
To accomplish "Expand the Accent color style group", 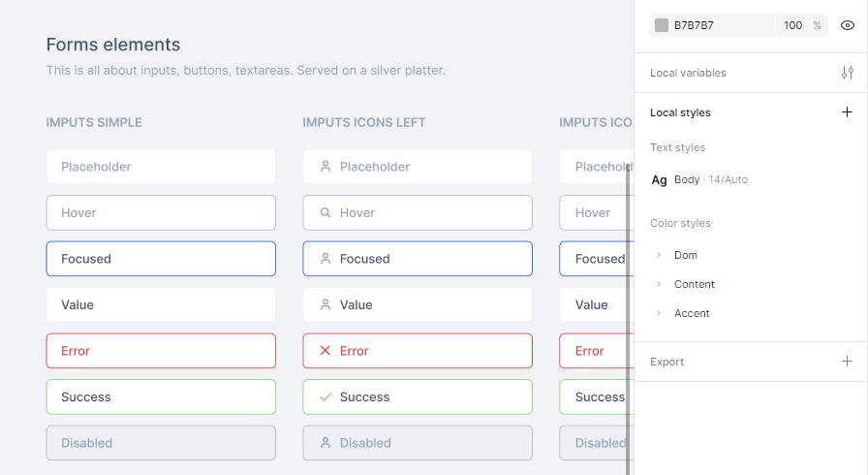I will pos(659,313).
